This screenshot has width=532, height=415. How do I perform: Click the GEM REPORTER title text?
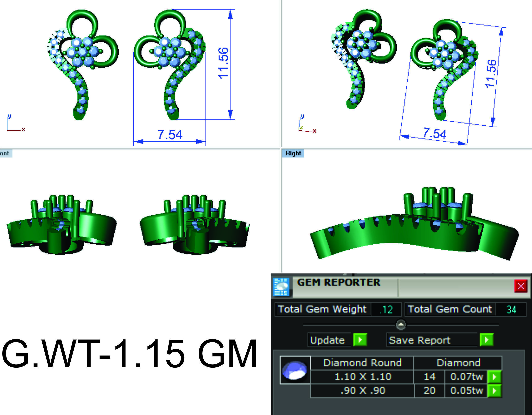pos(339,283)
